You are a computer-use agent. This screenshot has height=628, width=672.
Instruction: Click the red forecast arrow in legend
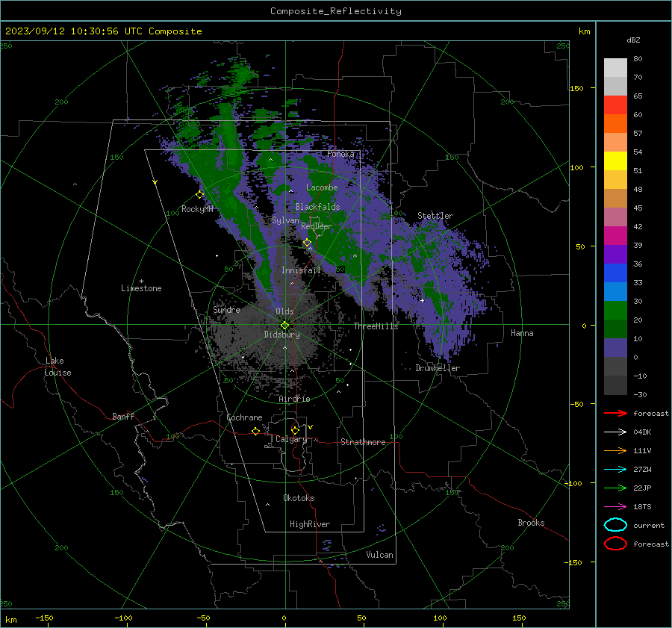click(x=615, y=413)
